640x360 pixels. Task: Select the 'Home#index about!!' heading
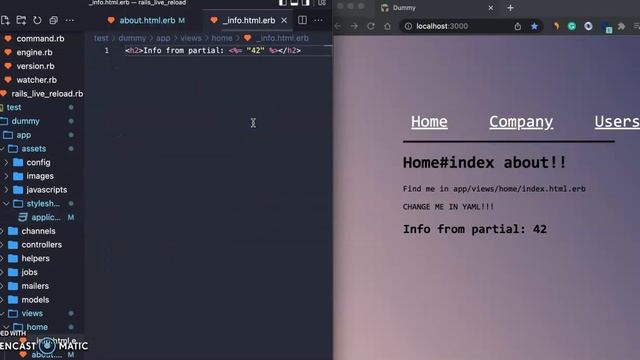[x=484, y=162]
